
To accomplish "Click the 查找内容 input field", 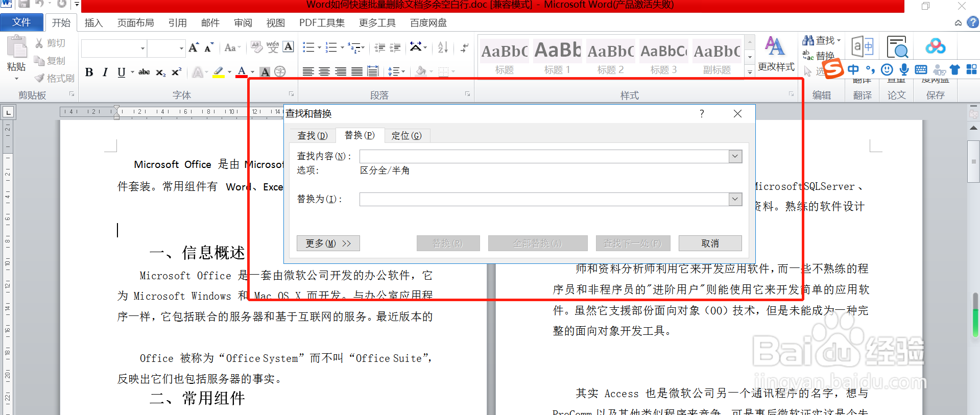I will [x=544, y=156].
